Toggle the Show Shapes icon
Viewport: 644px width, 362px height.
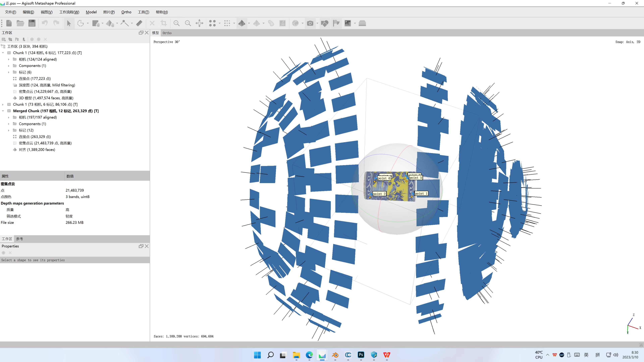click(x=325, y=23)
